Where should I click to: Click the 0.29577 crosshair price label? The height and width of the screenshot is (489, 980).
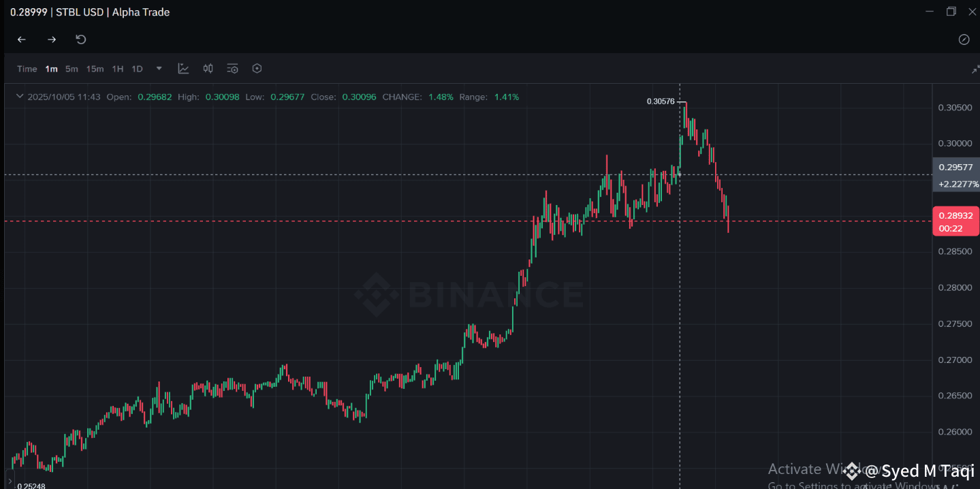(955, 167)
